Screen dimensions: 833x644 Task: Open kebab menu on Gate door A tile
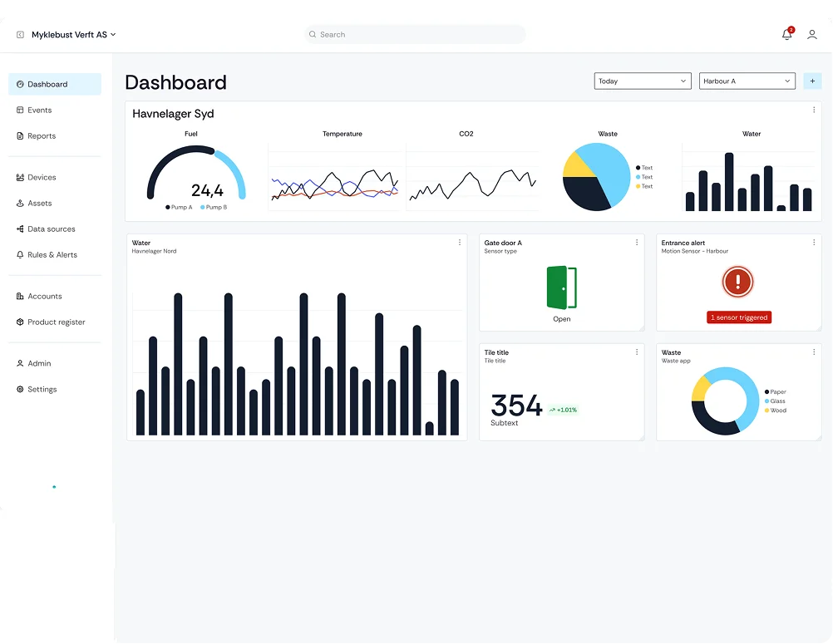pos(637,243)
